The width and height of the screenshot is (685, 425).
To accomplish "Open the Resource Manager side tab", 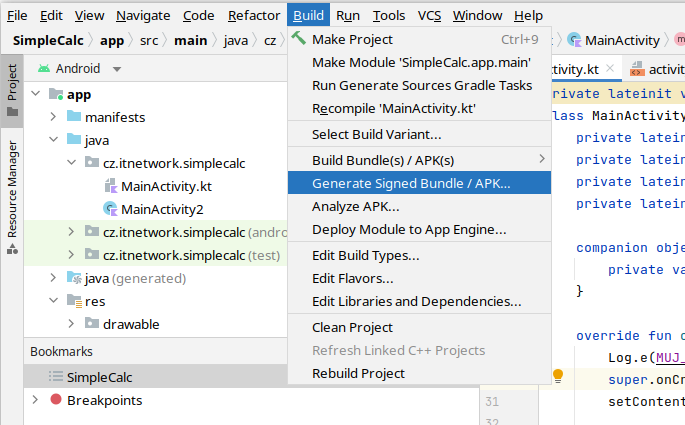I will [x=12, y=198].
